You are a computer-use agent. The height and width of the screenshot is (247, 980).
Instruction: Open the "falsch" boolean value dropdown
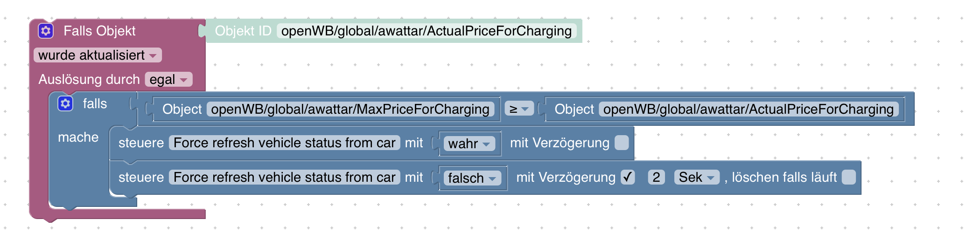pyautogui.click(x=472, y=178)
